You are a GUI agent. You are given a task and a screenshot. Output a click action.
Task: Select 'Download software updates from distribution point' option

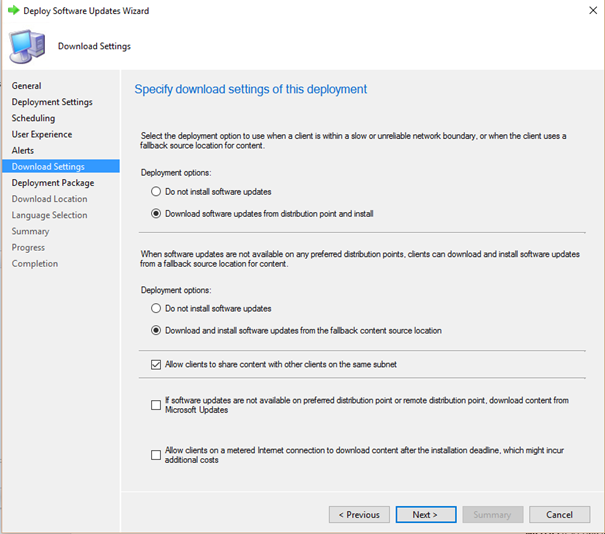click(x=156, y=213)
